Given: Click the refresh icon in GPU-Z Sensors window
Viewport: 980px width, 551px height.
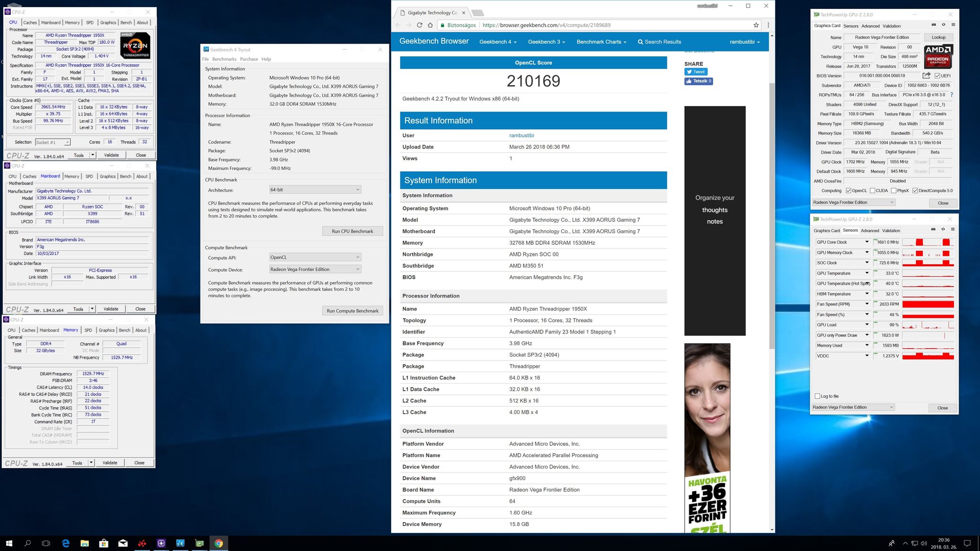Looking at the screenshot, I should pos(943,229).
